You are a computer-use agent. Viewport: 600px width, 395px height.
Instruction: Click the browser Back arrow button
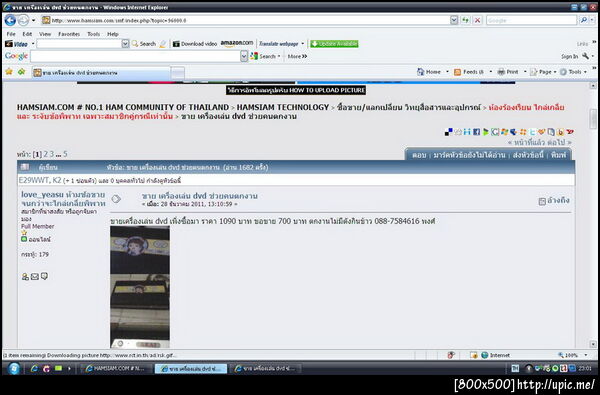(x=10, y=20)
